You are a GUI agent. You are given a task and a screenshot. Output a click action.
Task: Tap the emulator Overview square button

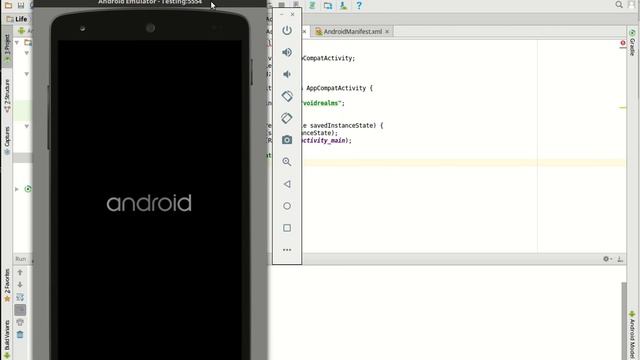point(287,228)
